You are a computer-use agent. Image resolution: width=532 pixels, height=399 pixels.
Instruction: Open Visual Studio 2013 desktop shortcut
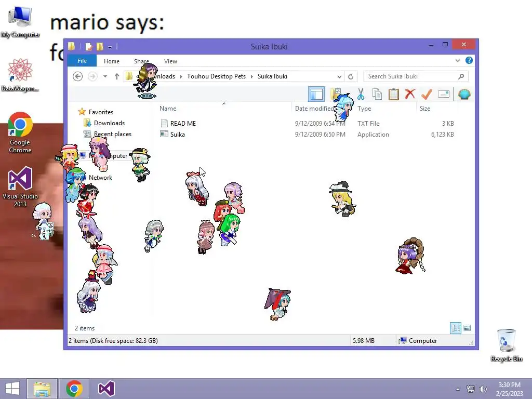(20, 187)
